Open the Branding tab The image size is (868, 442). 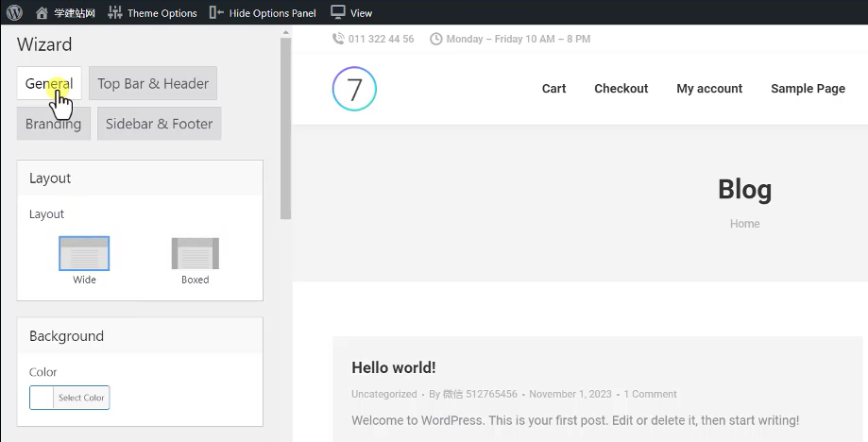[x=54, y=124]
